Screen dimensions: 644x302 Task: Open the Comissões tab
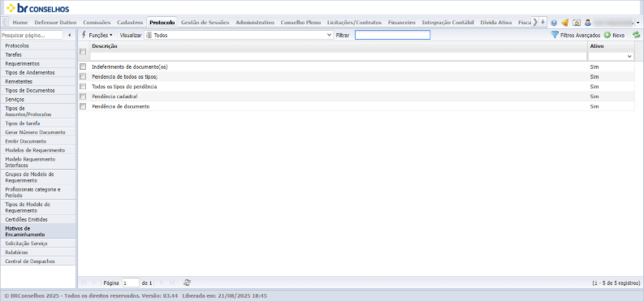click(x=97, y=23)
